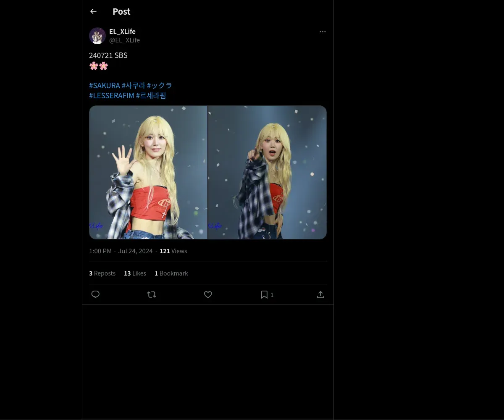504x420 pixels.
Task: View the right photo of pointing pose
Action: 268,172
